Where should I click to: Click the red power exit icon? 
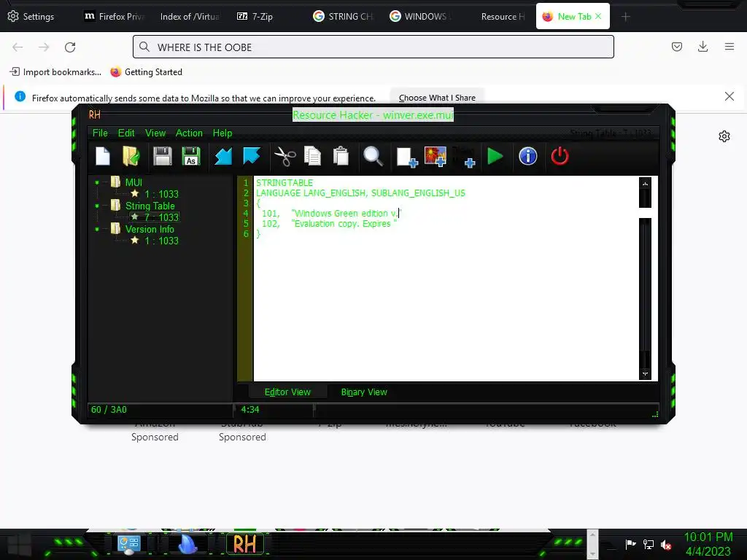pos(560,156)
